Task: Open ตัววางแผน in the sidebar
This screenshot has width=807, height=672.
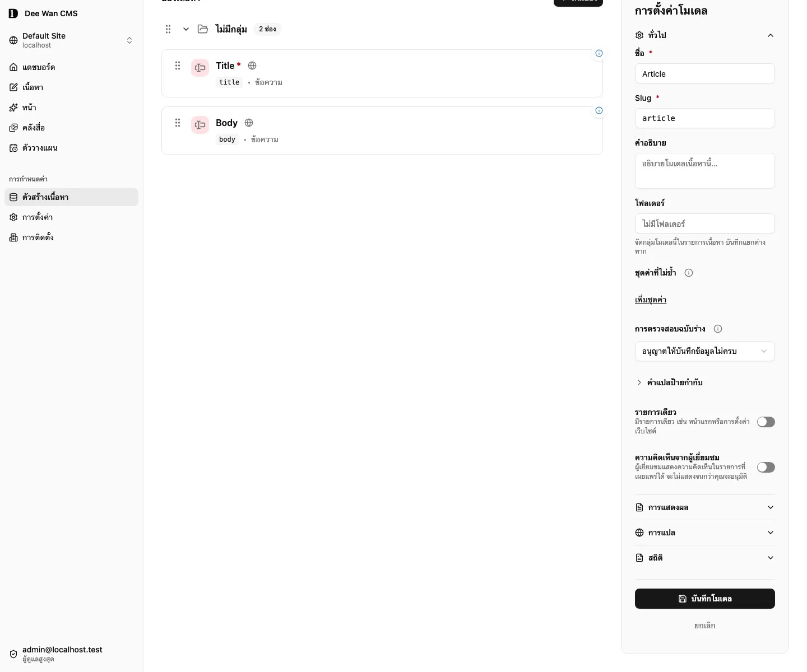Action: point(71,148)
